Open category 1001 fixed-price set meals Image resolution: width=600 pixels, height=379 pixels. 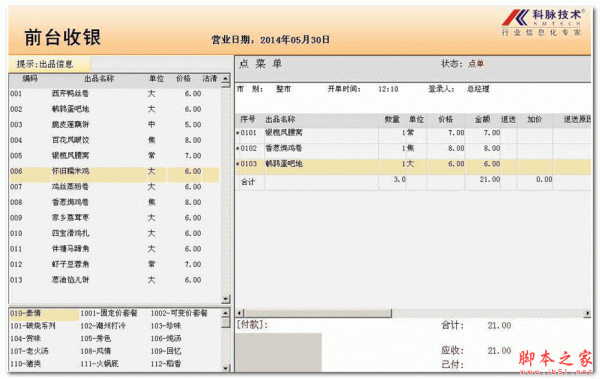tap(109, 314)
